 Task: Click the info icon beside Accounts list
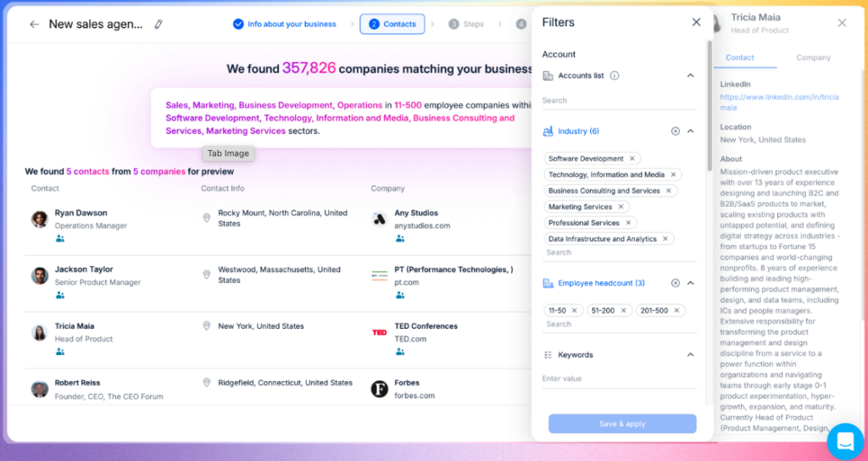pos(615,75)
